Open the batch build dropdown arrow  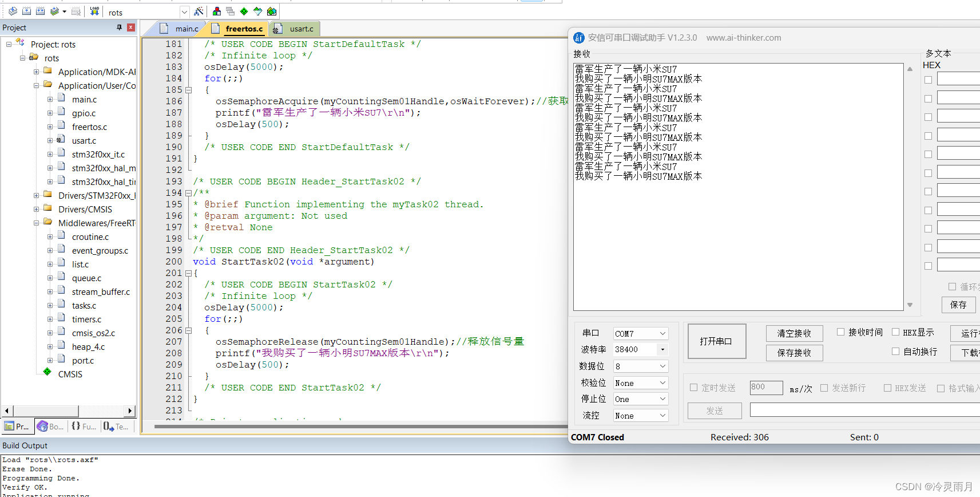pyautogui.click(x=64, y=11)
